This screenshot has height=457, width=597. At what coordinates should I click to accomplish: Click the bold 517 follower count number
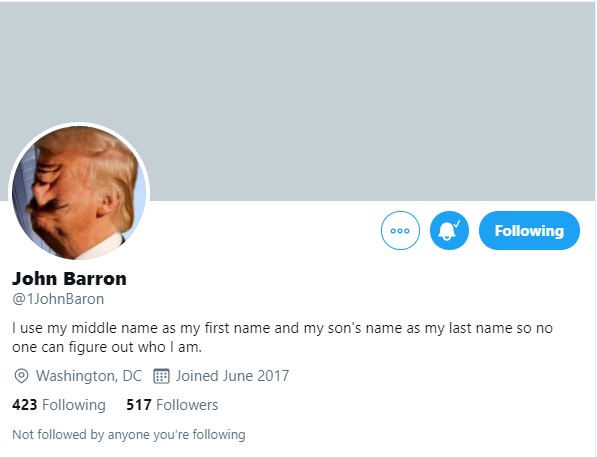[x=139, y=405]
